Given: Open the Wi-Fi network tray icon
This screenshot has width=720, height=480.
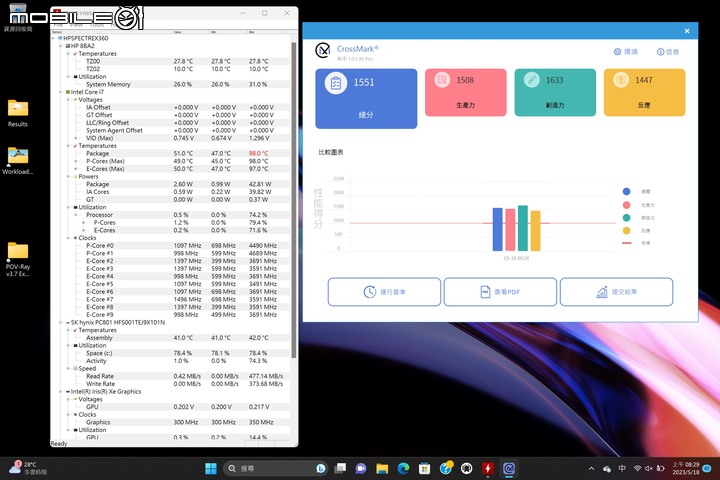Looking at the screenshot, I should click(x=637, y=469).
